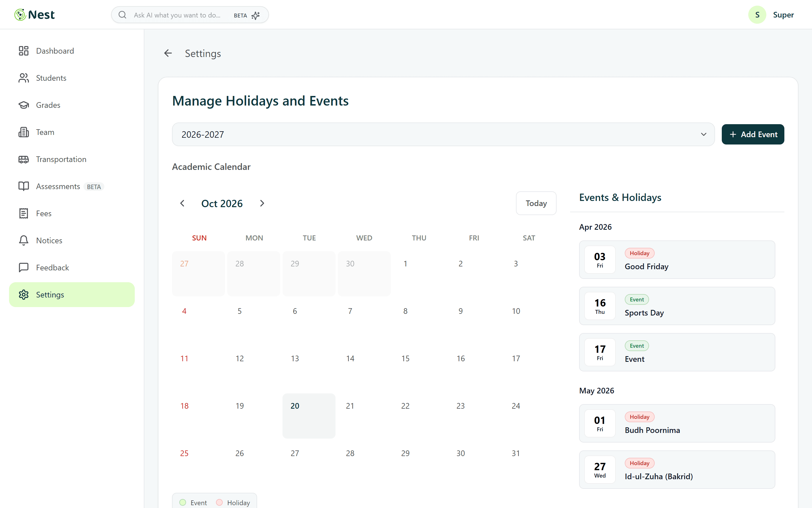Click the Grades graduation cap icon
The width and height of the screenshot is (812, 508).
[23, 105]
